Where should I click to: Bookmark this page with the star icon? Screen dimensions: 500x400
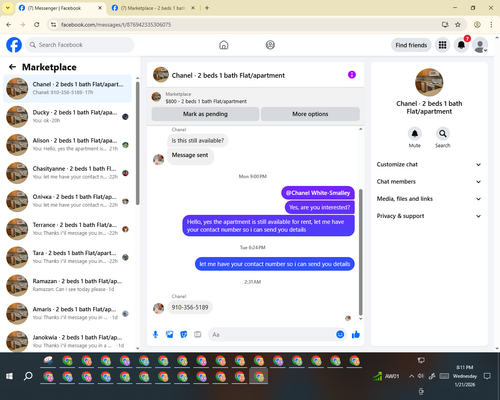tap(458, 24)
